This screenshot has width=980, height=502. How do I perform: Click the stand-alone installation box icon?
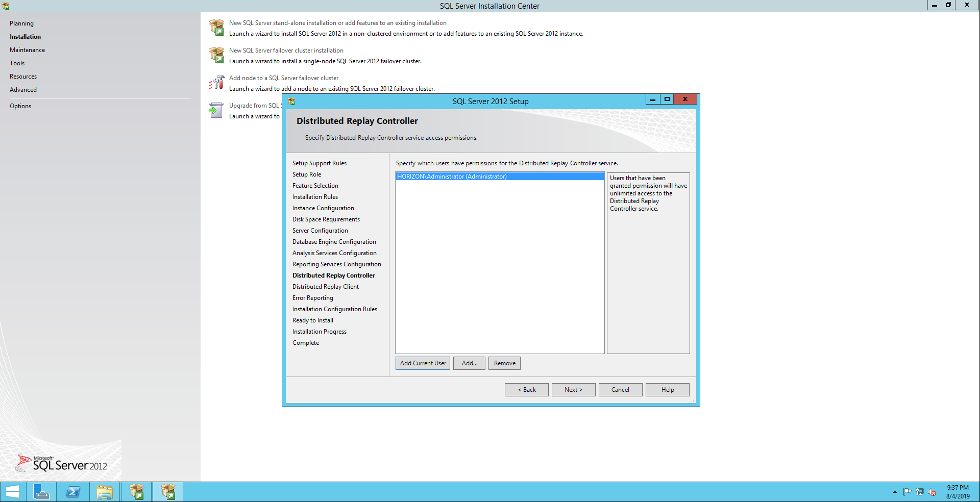coord(216,28)
